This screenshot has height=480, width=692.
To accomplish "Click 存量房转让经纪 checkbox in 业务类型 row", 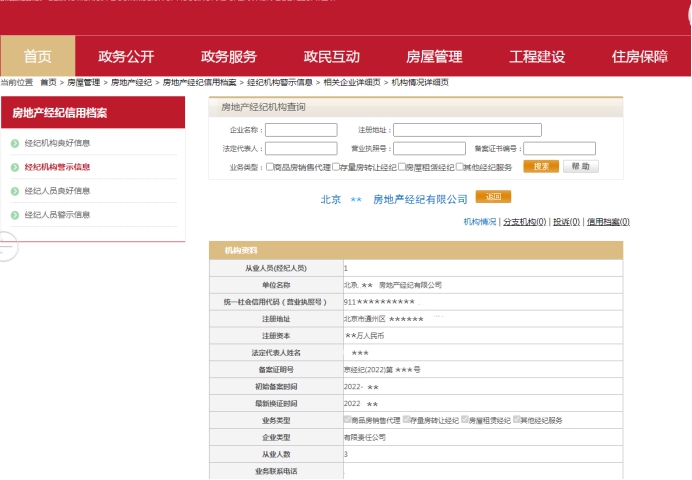I will [406, 419].
